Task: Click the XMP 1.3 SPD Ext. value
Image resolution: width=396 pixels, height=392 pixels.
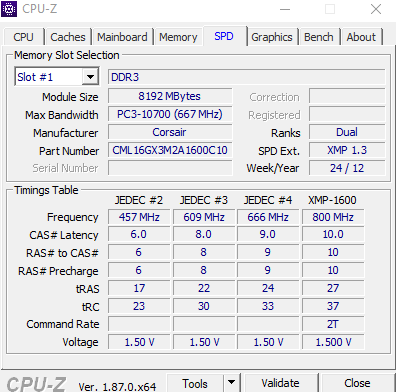Action: coord(347,150)
